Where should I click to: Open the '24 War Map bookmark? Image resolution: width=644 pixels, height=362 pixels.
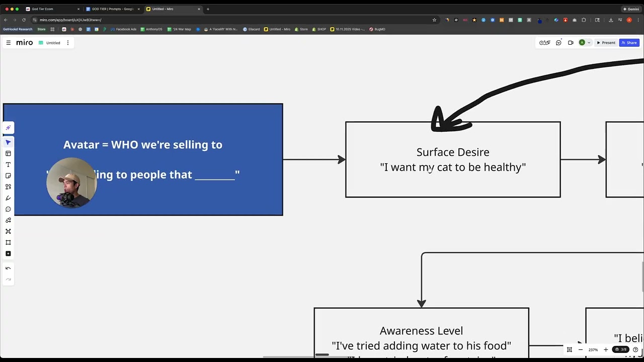pos(179,29)
